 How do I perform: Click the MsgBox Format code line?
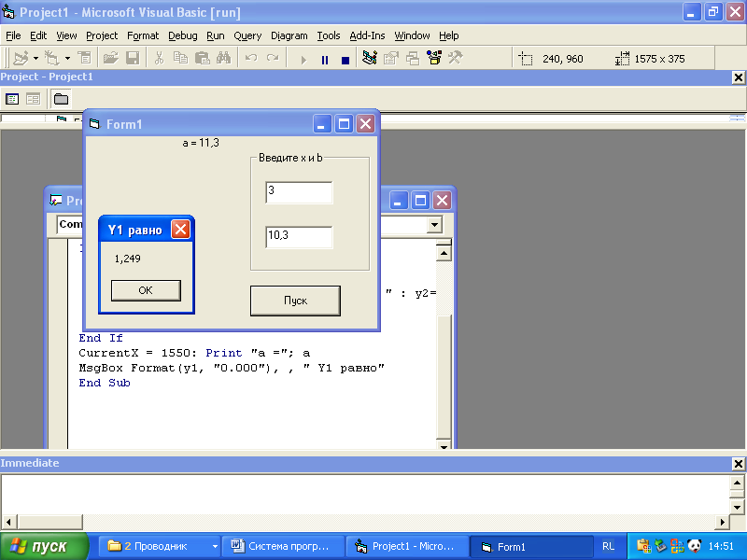click(x=231, y=368)
